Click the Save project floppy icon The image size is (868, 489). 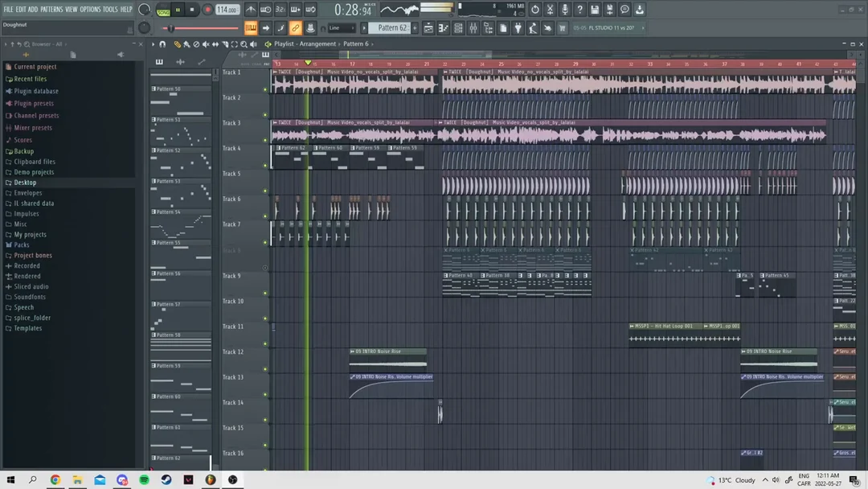coord(595,10)
